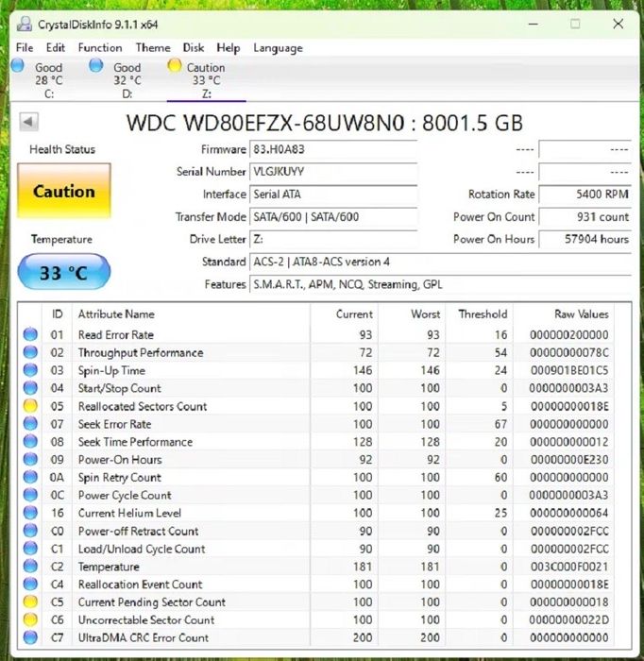Screen dimensions: 644x661
Task: Select the Reallocated Sectors Count attribute name
Action: pos(143,406)
